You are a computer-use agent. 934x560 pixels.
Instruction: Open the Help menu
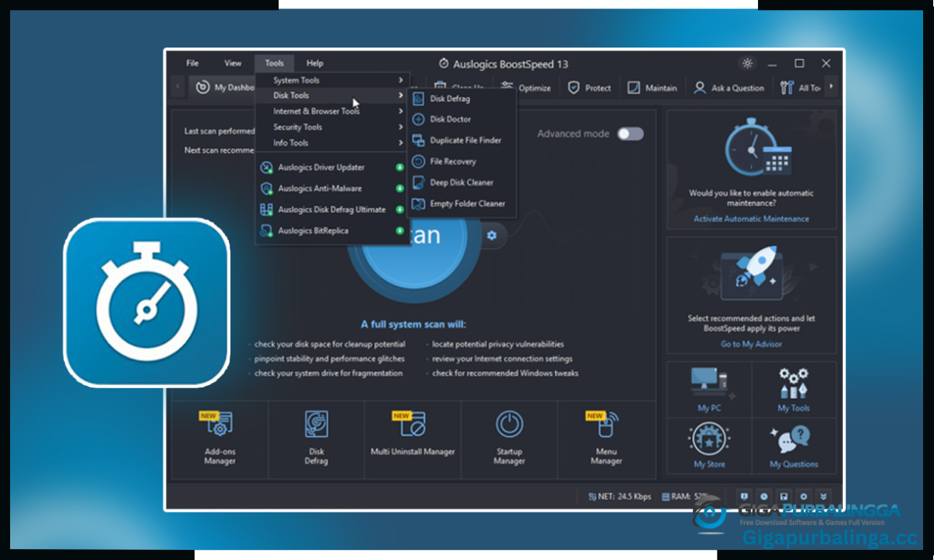click(x=314, y=63)
